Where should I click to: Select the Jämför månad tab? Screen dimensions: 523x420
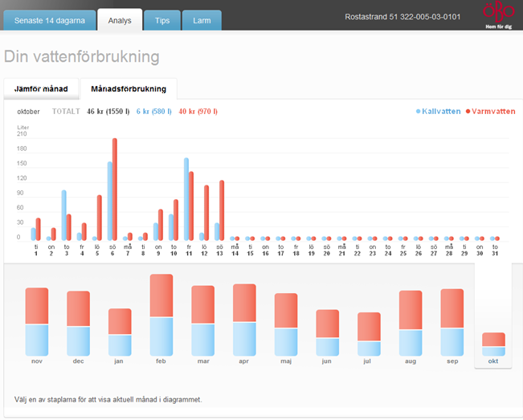point(41,88)
